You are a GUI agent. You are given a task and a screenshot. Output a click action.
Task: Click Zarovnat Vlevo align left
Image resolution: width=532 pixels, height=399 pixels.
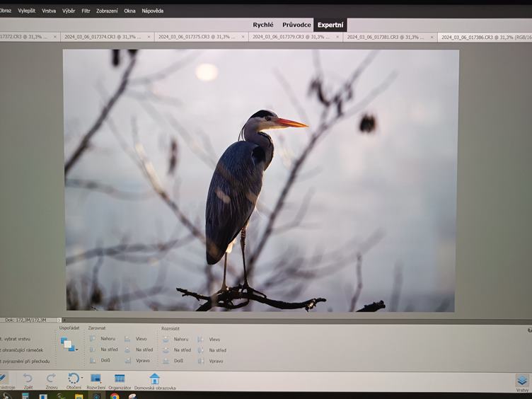[135, 339]
